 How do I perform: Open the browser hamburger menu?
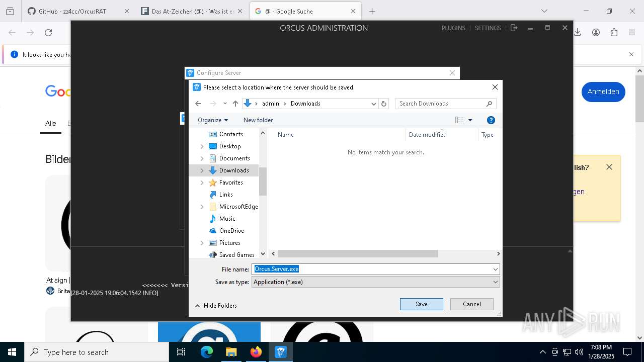click(632, 33)
